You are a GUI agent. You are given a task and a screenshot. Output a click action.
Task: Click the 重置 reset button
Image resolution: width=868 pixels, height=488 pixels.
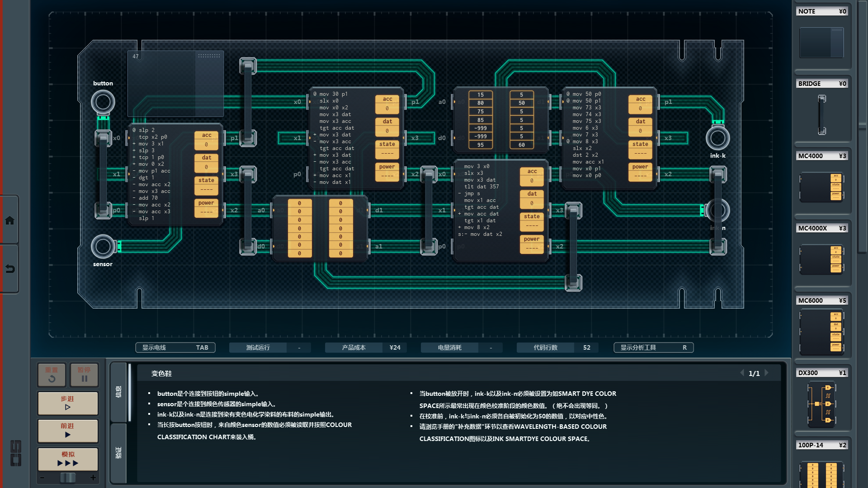52,375
